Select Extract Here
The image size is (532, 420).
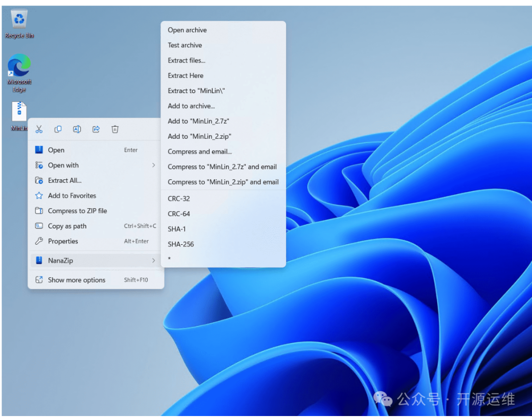pyautogui.click(x=223, y=76)
